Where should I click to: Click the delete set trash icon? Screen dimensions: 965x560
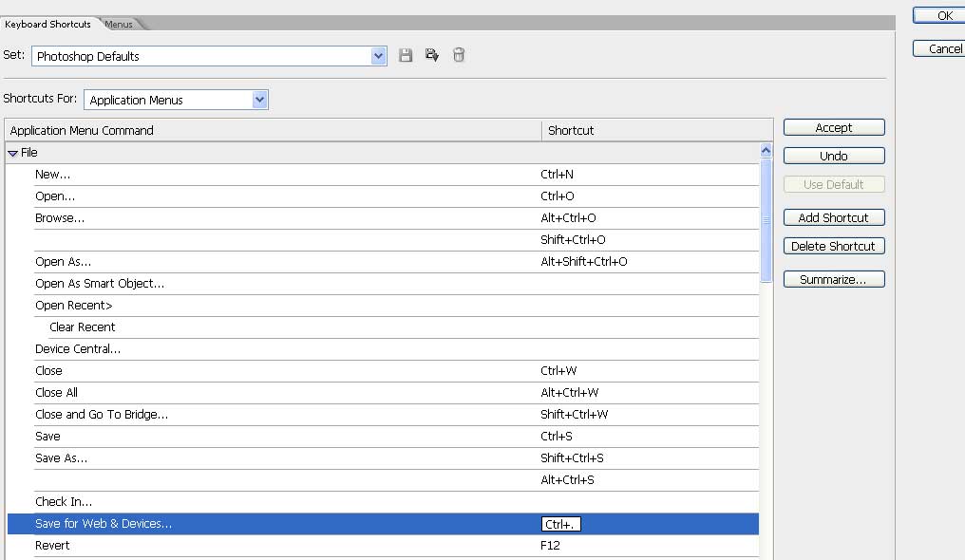459,56
